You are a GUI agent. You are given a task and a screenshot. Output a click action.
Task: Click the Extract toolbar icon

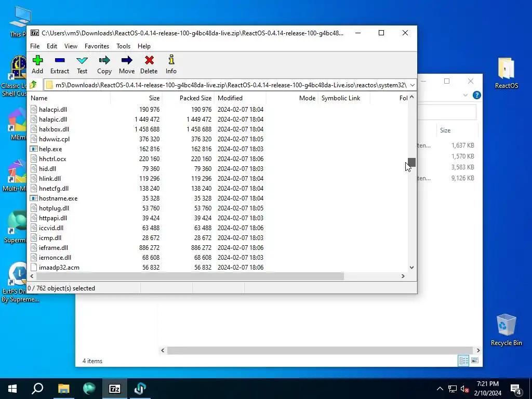59,60
